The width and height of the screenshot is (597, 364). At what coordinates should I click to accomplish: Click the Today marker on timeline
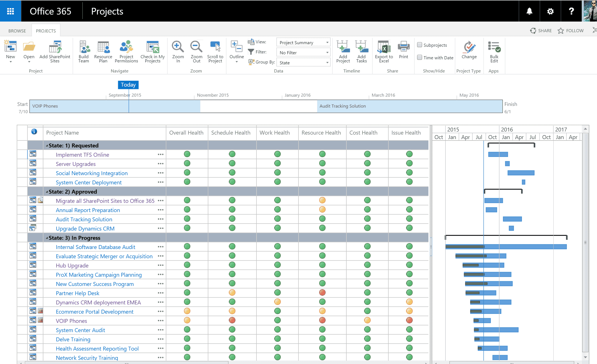click(x=128, y=85)
